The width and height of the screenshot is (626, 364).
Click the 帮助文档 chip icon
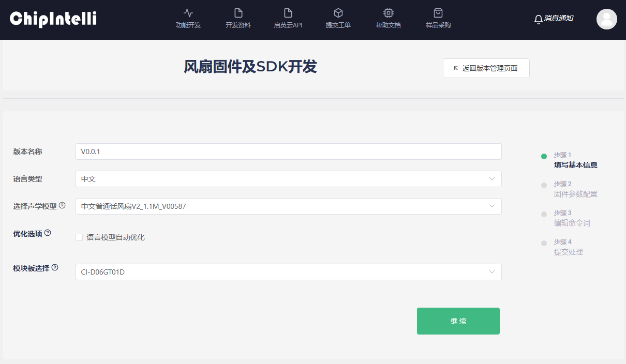[x=388, y=13]
